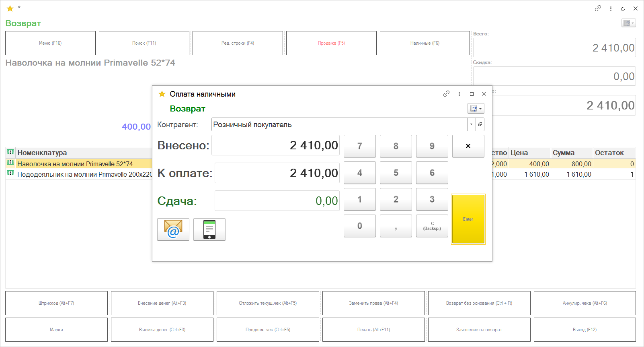Click the favorite star in payment dialog title
The height and width of the screenshot is (347, 644).
pyautogui.click(x=162, y=94)
